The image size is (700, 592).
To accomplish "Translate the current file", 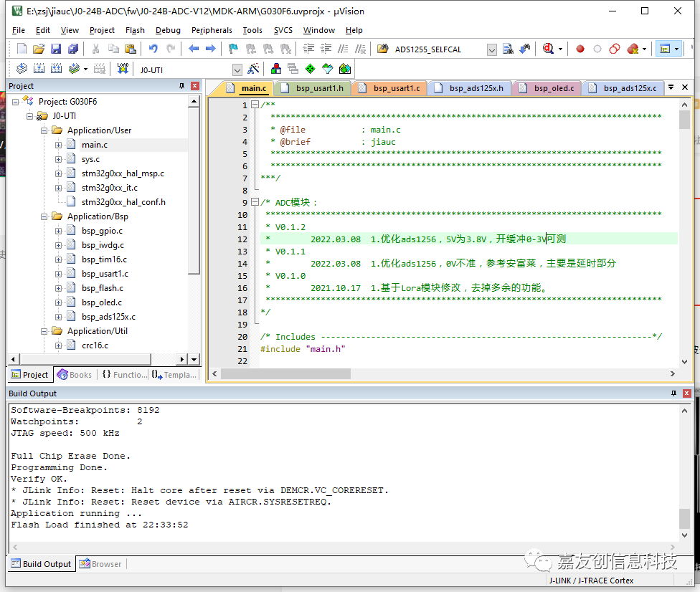I will pos(22,69).
